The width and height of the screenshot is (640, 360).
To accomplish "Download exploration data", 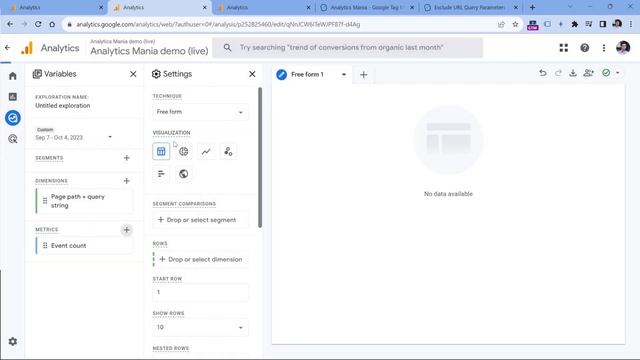I will coord(573,73).
